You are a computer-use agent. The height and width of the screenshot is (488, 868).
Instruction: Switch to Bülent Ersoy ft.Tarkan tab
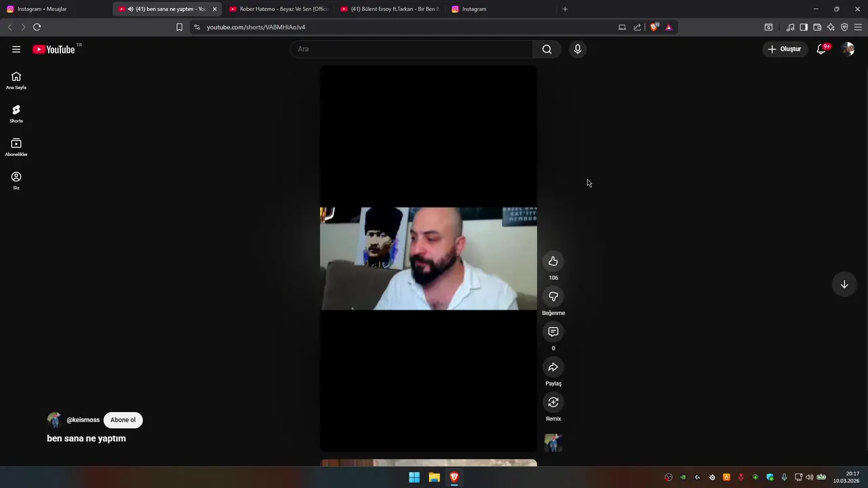pyautogui.click(x=390, y=9)
